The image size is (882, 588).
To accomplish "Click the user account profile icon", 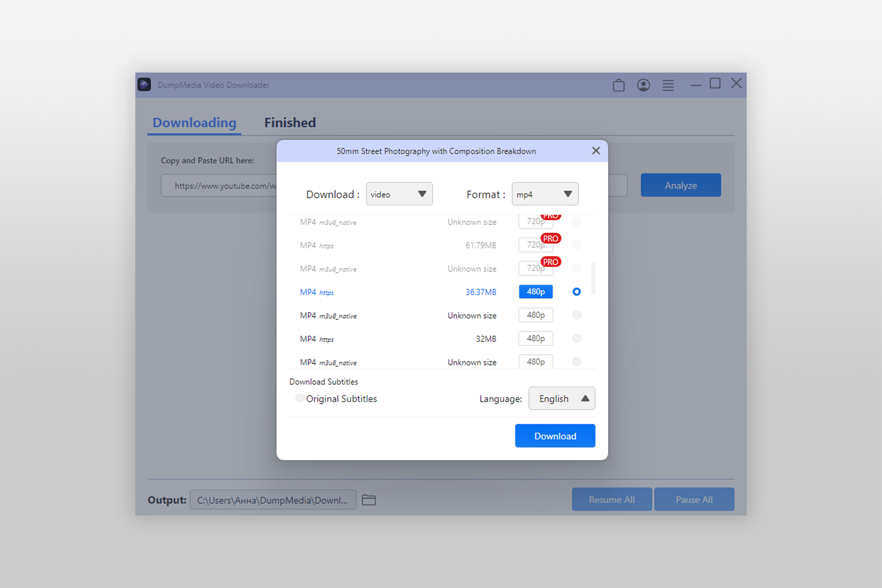I will 643,85.
